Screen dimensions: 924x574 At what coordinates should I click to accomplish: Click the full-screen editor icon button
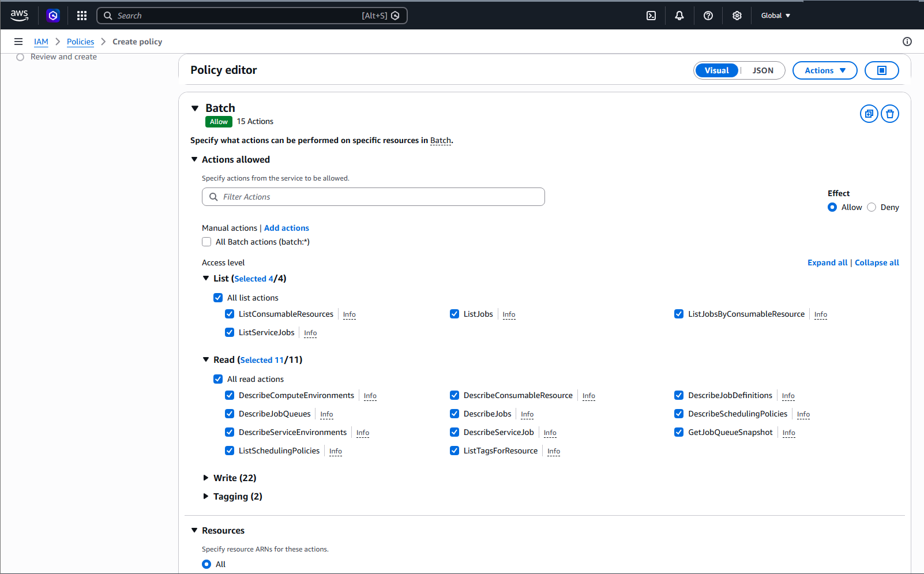(882, 70)
